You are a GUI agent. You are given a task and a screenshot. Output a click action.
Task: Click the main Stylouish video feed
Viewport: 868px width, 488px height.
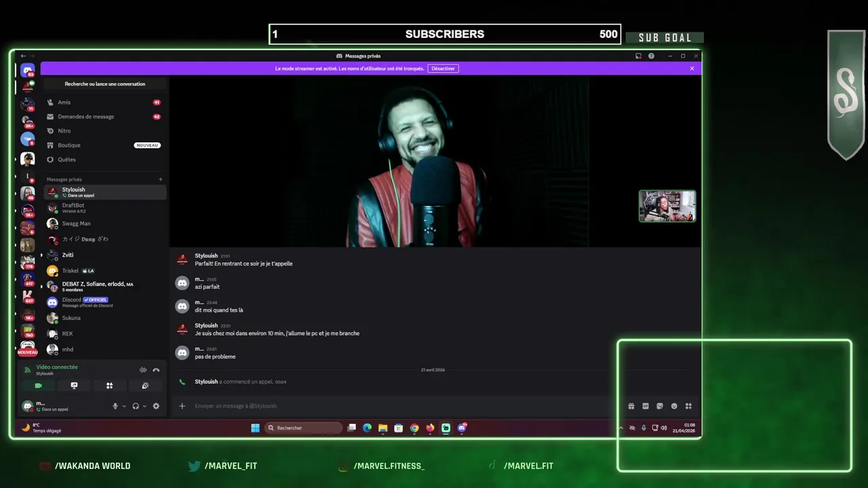(435, 161)
